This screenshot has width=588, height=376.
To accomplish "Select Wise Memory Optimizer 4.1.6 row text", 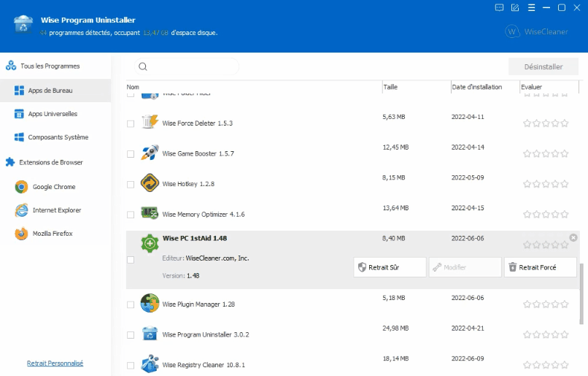I will coord(204,214).
